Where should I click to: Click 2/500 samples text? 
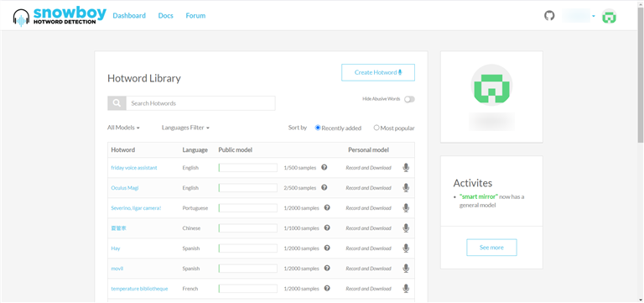(300, 188)
